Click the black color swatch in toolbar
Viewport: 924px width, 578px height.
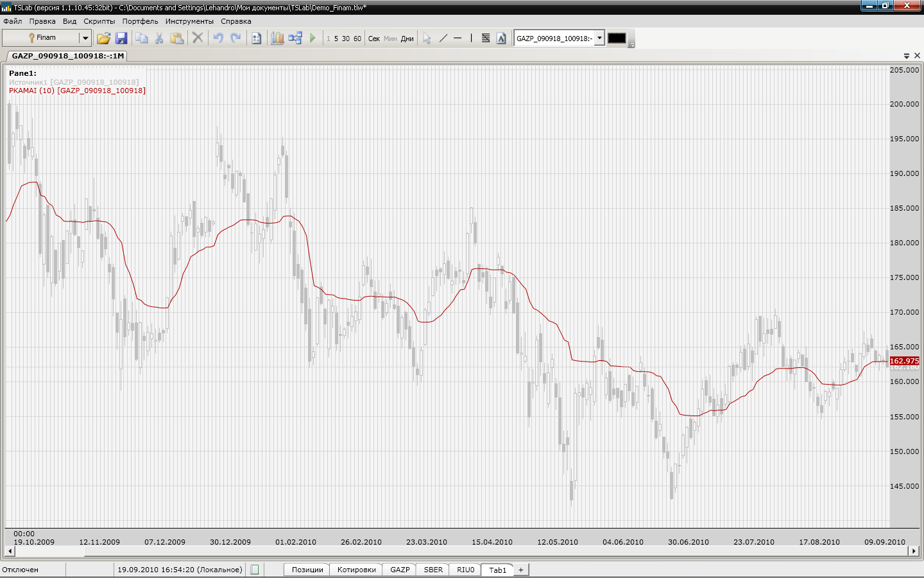[x=617, y=39]
